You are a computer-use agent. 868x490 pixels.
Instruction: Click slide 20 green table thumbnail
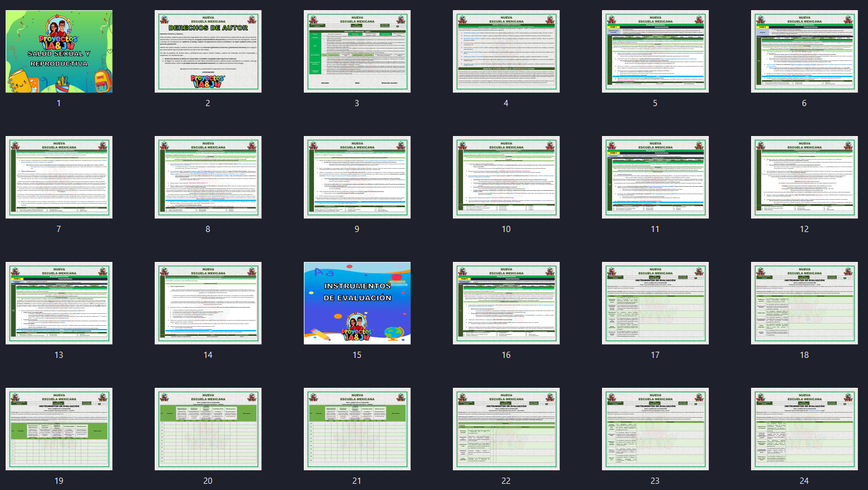208,429
